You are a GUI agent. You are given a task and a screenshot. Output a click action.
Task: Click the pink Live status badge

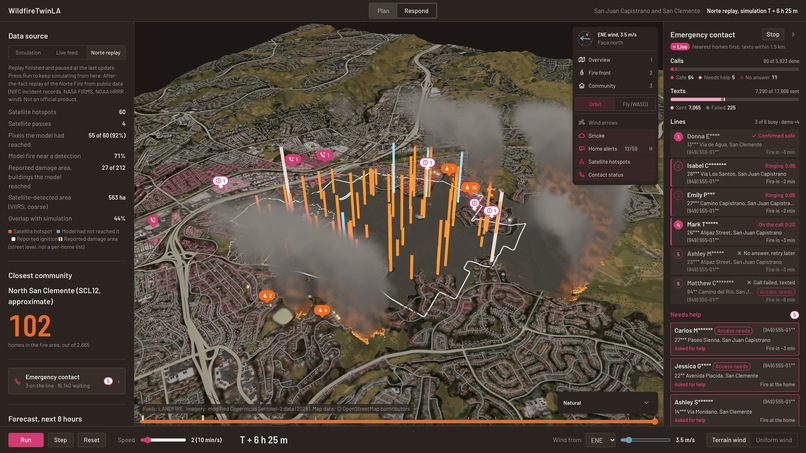click(680, 47)
